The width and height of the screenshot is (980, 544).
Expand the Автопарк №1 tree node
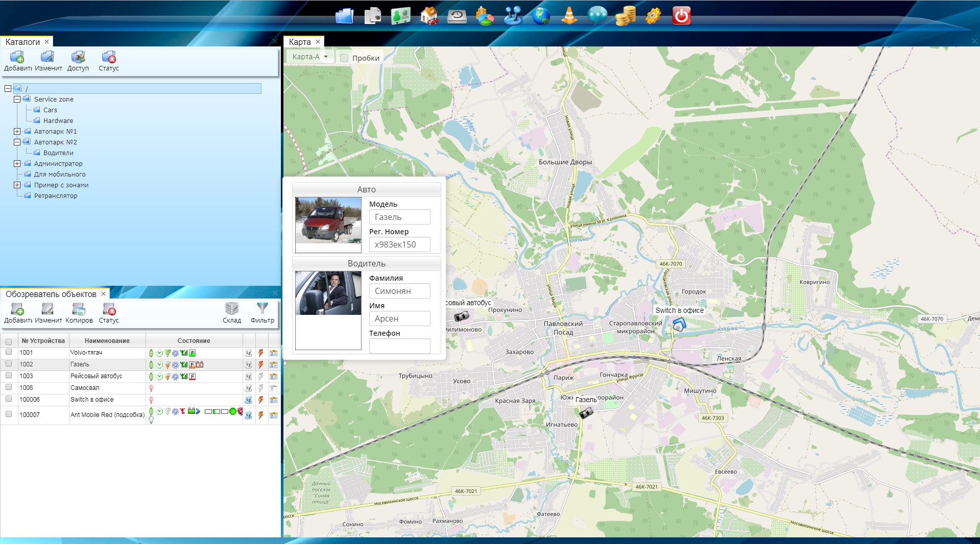(x=17, y=132)
